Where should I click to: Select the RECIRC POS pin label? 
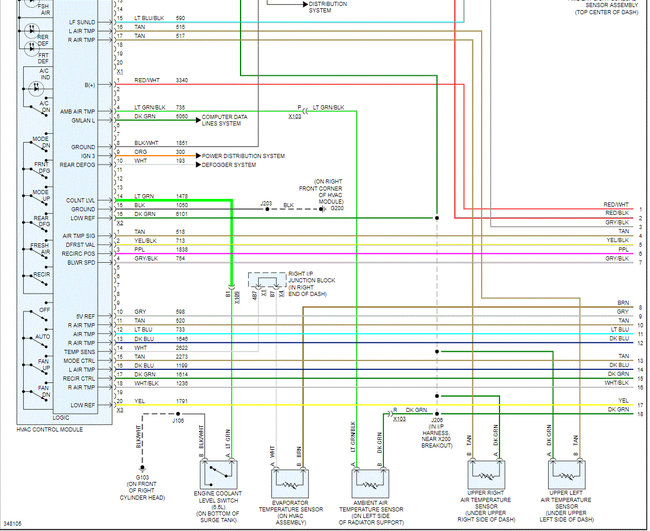78,254
